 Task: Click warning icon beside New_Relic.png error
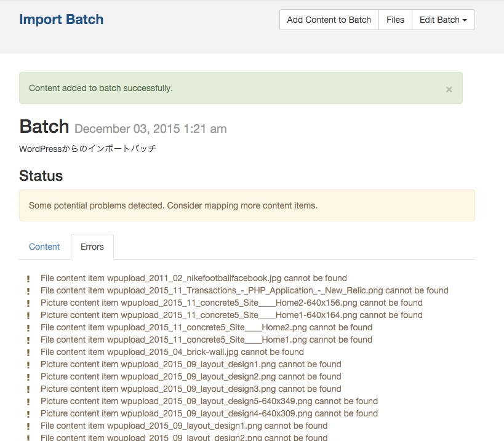(28, 291)
